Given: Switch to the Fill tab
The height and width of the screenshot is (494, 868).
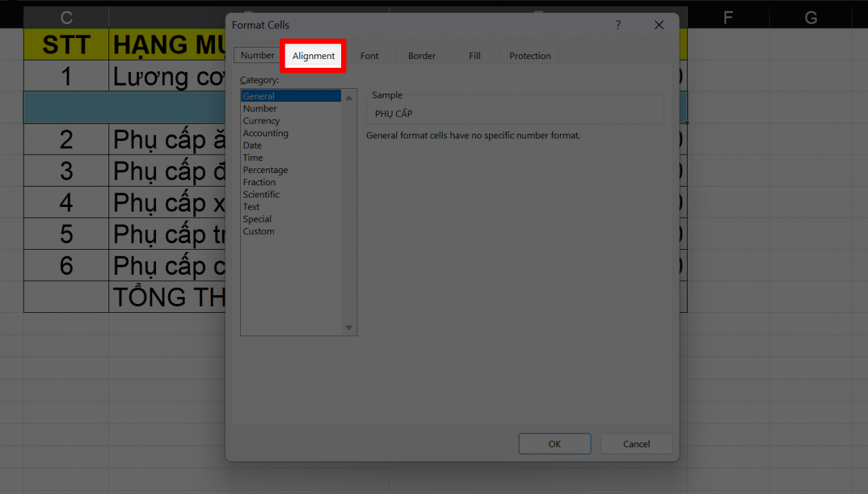Looking at the screenshot, I should [x=475, y=56].
